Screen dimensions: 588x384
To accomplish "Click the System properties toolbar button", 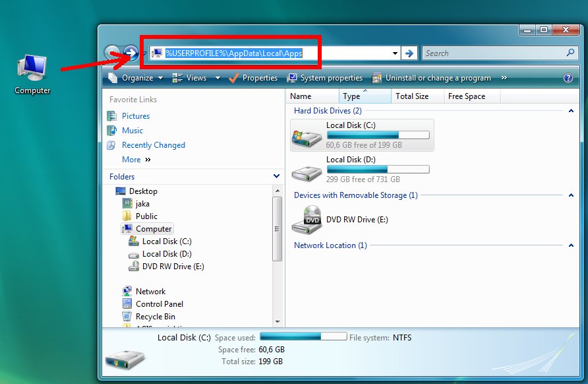I will [325, 78].
